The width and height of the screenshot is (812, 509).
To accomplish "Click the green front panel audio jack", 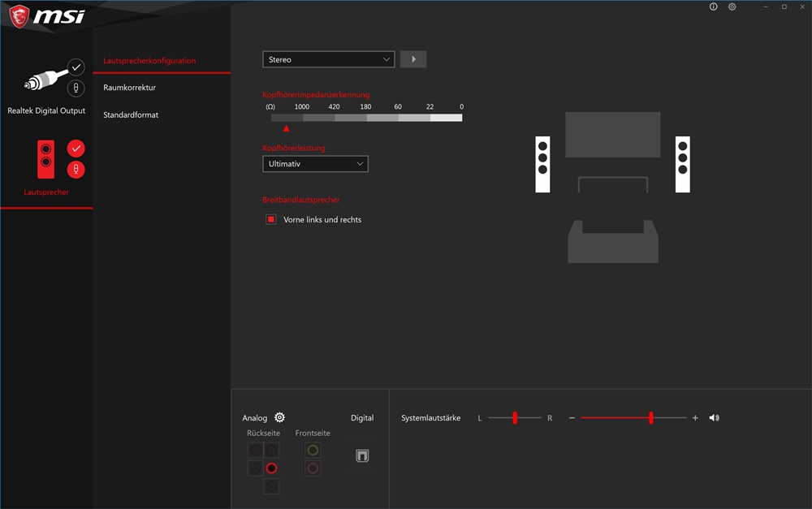I will click(x=313, y=450).
